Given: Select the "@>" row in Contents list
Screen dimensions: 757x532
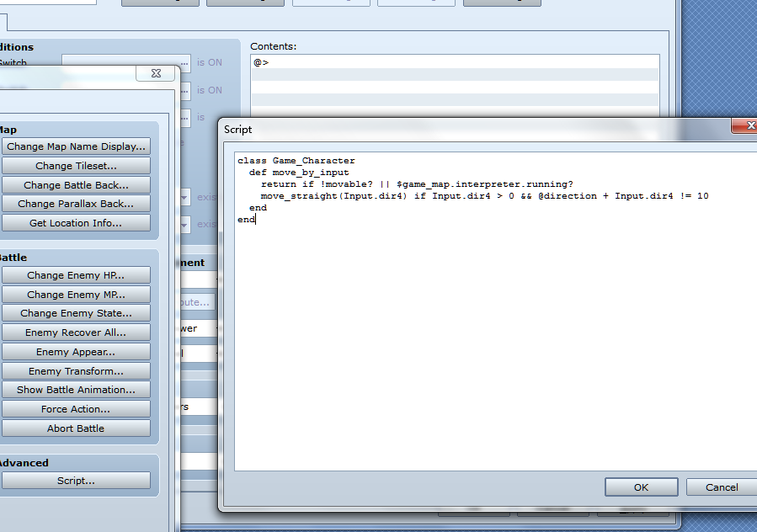Looking at the screenshot, I should [456, 62].
